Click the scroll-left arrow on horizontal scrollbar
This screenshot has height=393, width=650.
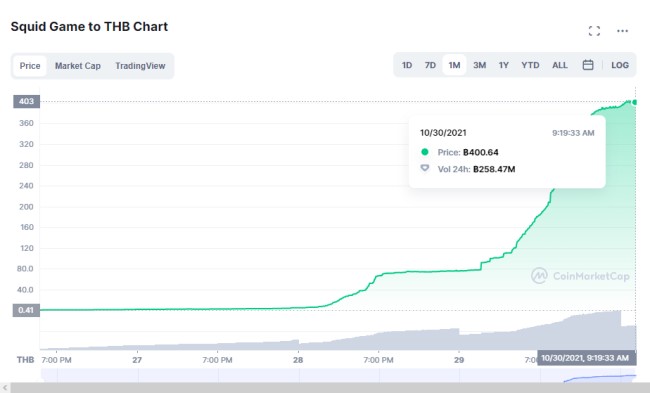tap(5, 388)
